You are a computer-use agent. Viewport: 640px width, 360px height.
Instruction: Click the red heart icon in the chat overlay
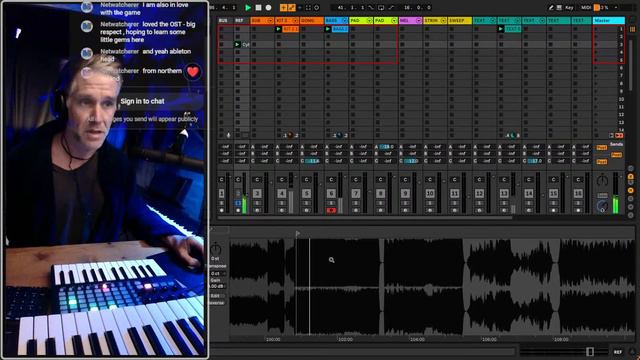pyautogui.click(x=193, y=72)
